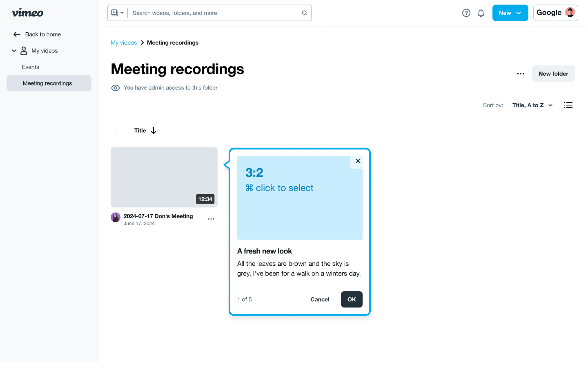The height and width of the screenshot is (368, 588).
Task: Tick the select-all checkbox beside Title
Action: pos(118,131)
